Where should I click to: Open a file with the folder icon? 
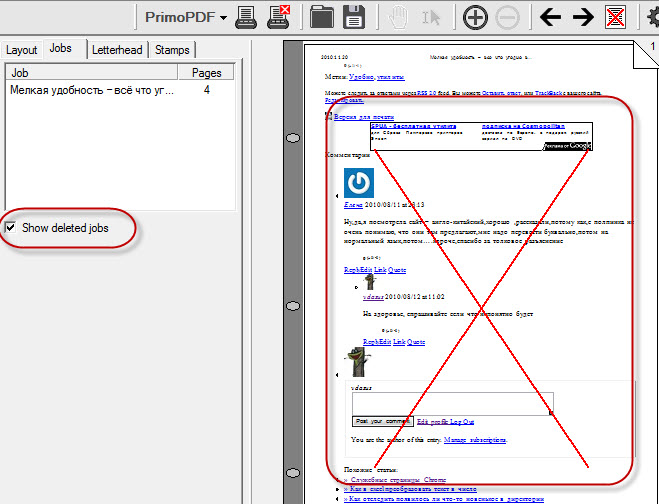click(322, 17)
